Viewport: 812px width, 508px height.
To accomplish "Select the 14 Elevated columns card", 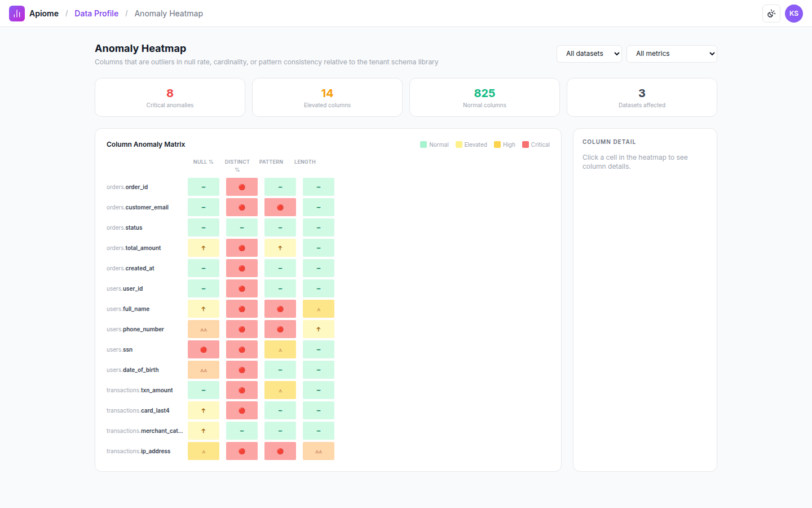I will (327, 98).
